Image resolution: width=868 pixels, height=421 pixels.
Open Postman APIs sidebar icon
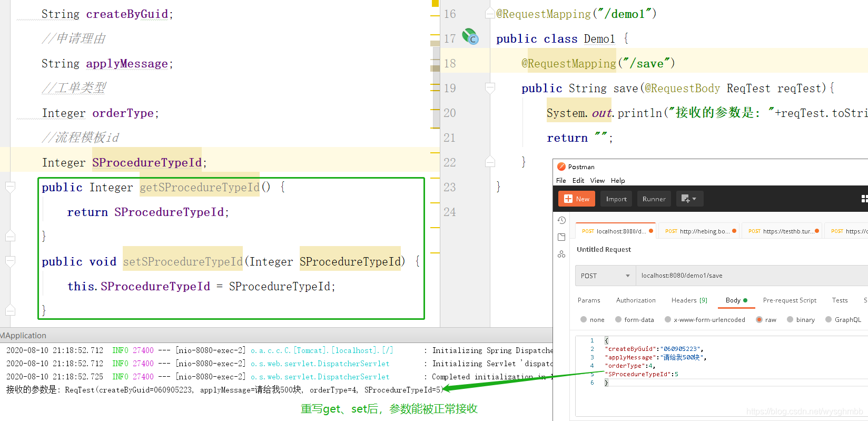(x=561, y=254)
